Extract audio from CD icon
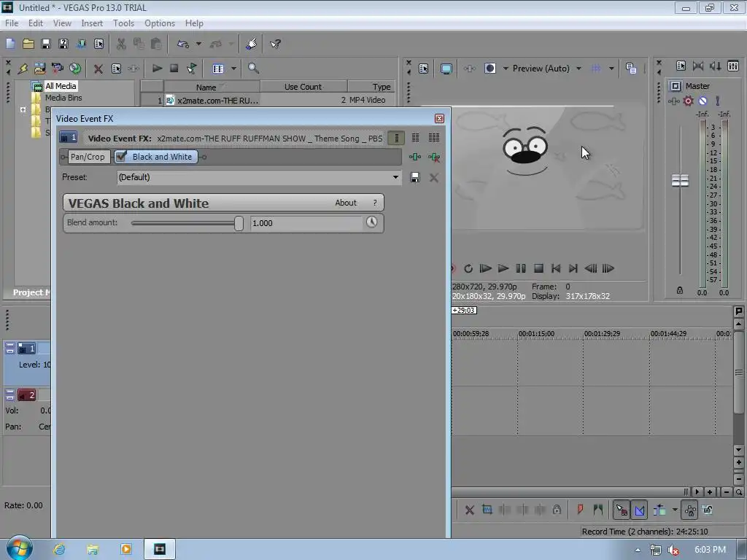The width and height of the screenshot is (747, 560). tap(75, 69)
